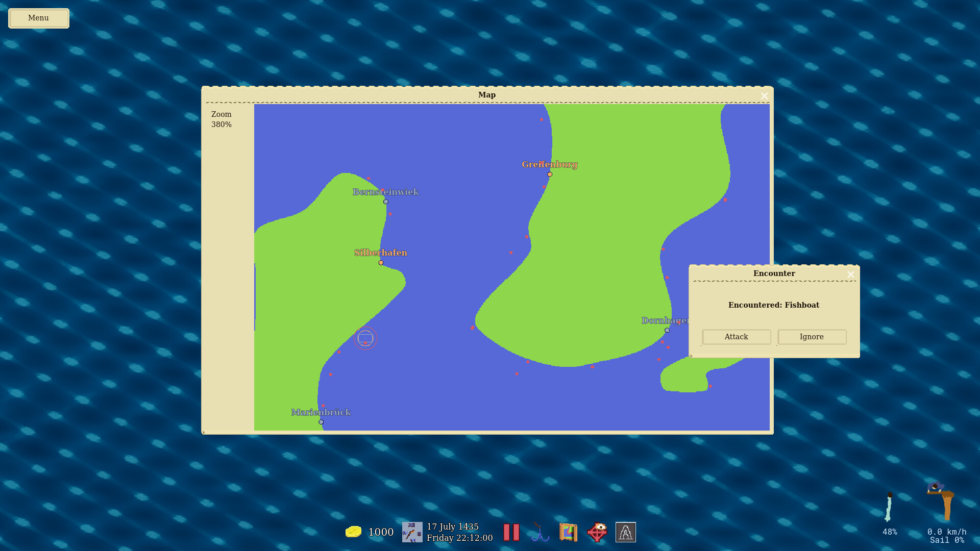Click the Encounter dialog title bar
This screenshot has height=551, width=980.
[774, 273]
